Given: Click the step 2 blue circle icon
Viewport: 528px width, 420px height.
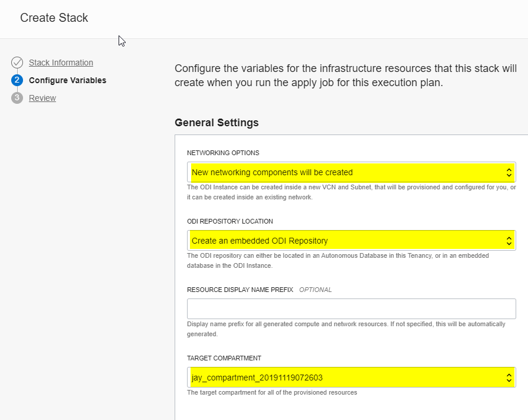Looking at the screenshot, I should point(17,80).
